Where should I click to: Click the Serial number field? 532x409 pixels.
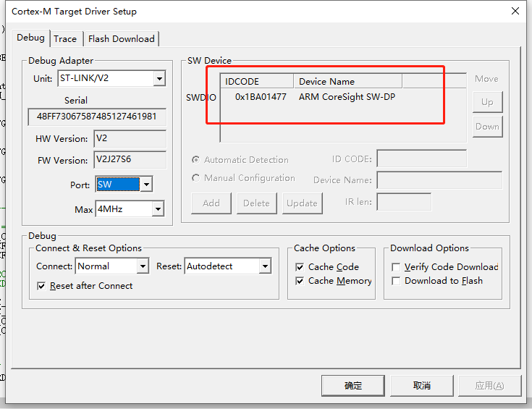click(97, 117)
